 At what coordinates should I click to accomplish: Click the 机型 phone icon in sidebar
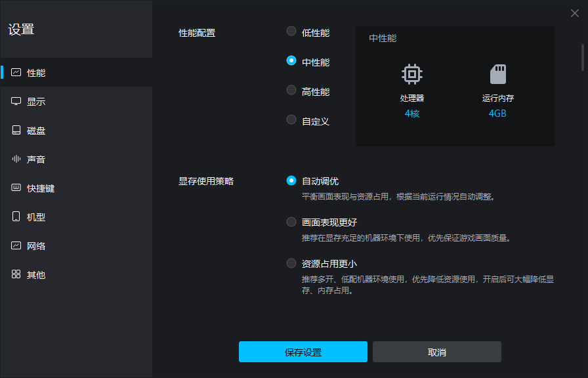click(x=16, y=217)
